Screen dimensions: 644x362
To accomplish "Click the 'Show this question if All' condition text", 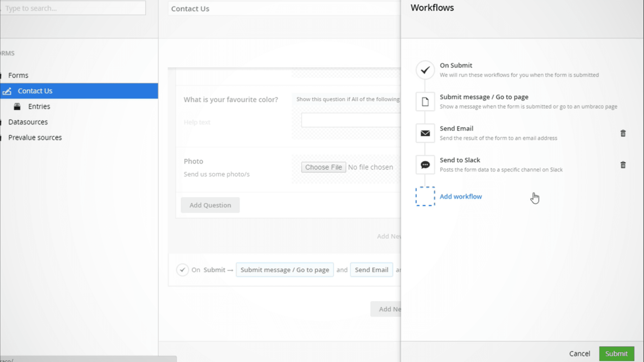I will (x=348, y=99).
